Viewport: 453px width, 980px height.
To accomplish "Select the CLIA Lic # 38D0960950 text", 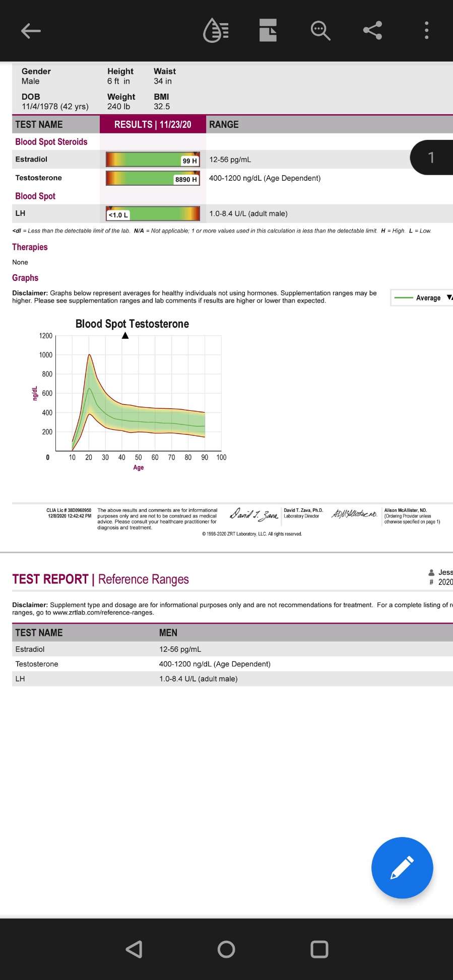I will [x=69, y=510].
